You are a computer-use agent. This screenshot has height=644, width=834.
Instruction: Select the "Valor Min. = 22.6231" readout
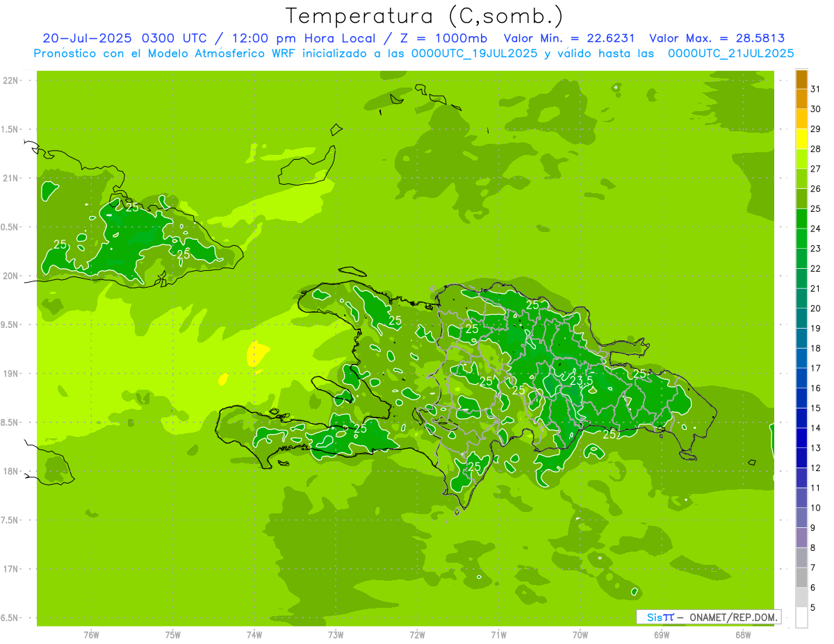[569, 38]
